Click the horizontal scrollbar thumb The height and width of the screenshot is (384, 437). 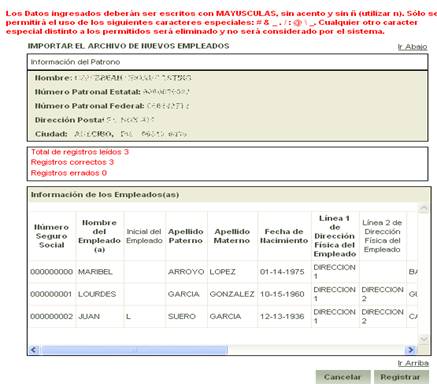(x=134, y=350)
